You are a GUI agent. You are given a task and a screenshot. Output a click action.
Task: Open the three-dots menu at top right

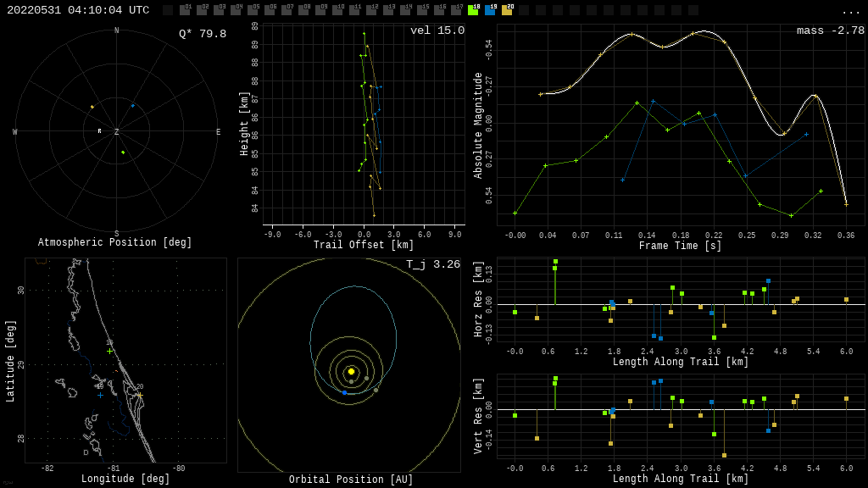tap(850, 11)
